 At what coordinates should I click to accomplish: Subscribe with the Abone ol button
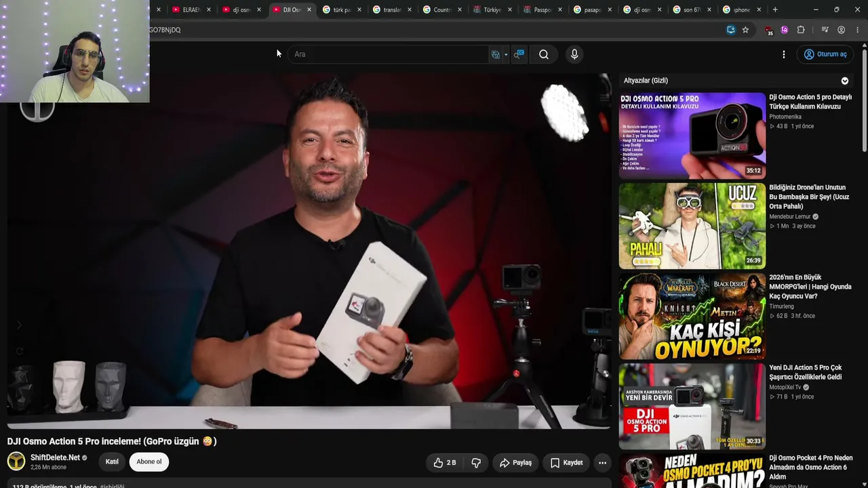[149, 462]
